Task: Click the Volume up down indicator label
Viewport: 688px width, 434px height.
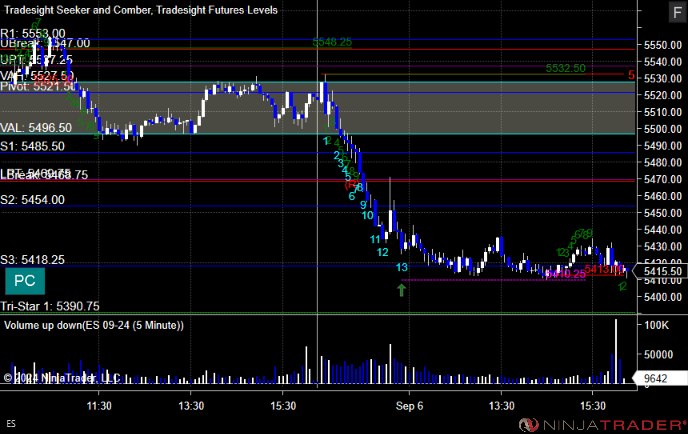Action: pyautogui.click(x=94, y=325)
